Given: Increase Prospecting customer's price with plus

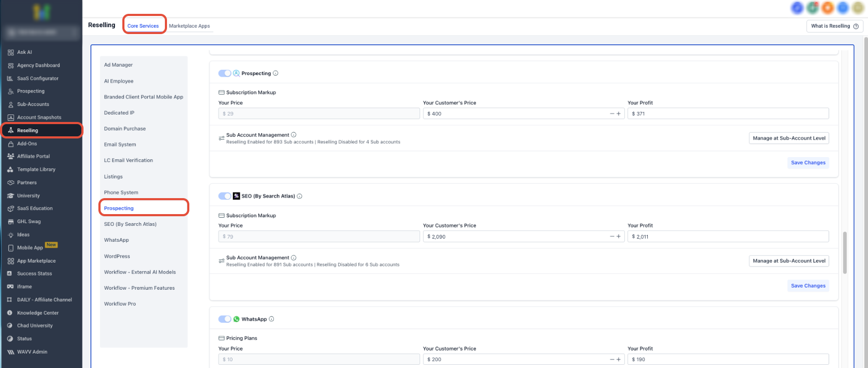Looking at the screenshot, I should coord(619,113).
